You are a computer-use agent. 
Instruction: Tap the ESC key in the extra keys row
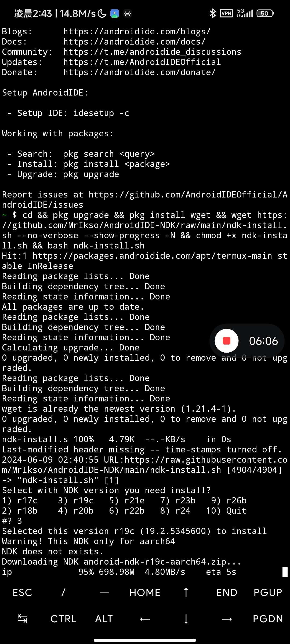click(22, 592)
